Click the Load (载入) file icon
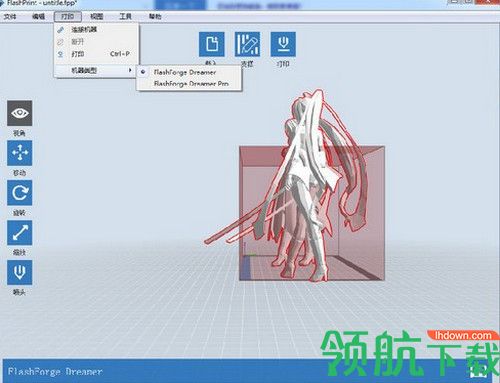 pos(212,44)
